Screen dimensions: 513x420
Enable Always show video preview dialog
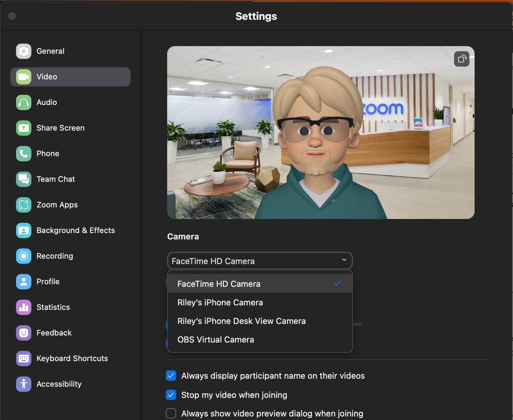(171, 413)
